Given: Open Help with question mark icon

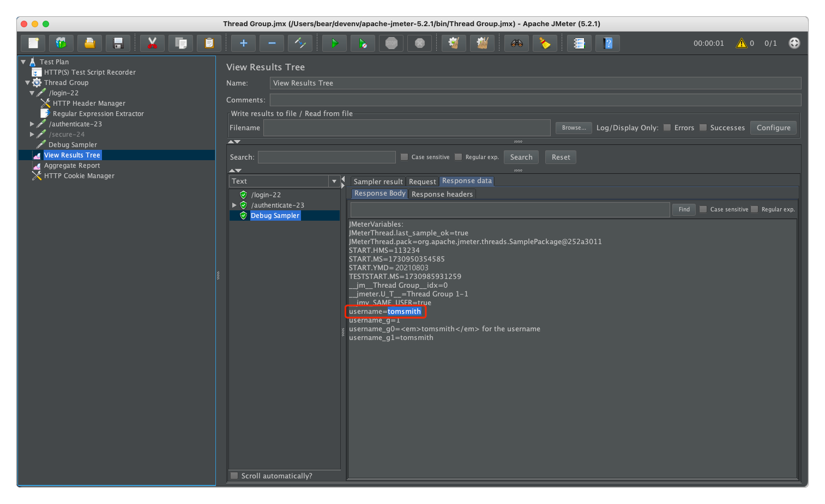Looking at the screenshot, I should pos(607,43).
